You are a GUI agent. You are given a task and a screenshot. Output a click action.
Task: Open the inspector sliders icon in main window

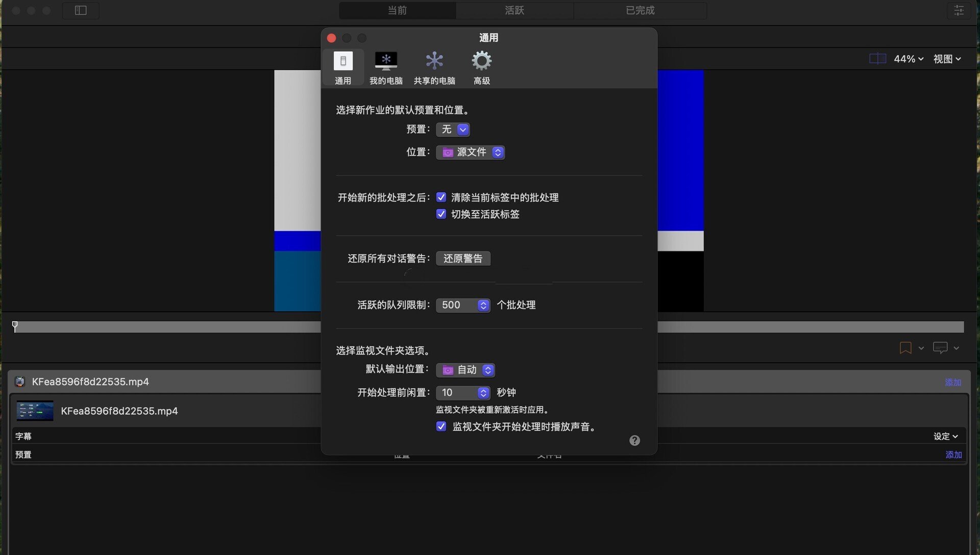[959, 10]
